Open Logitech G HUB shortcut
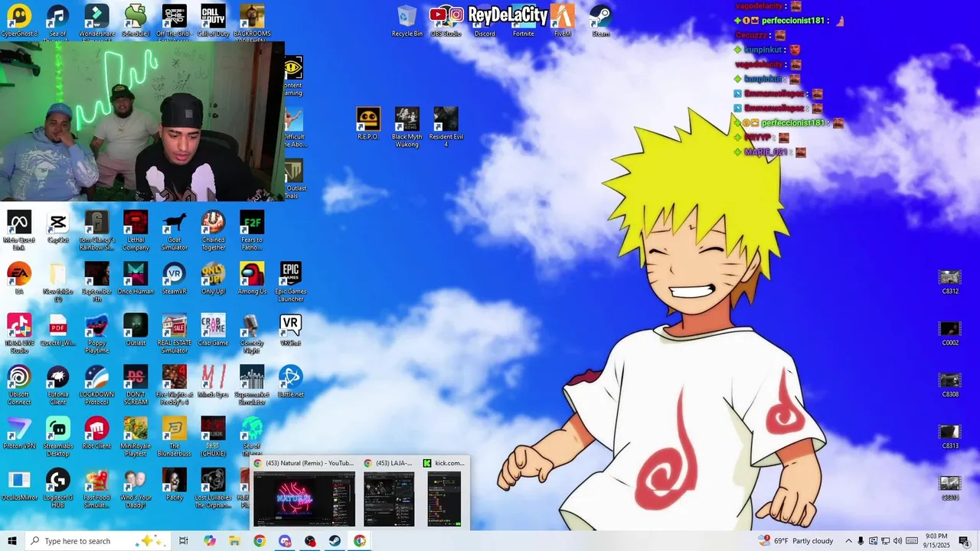 [x=58, y=489]
